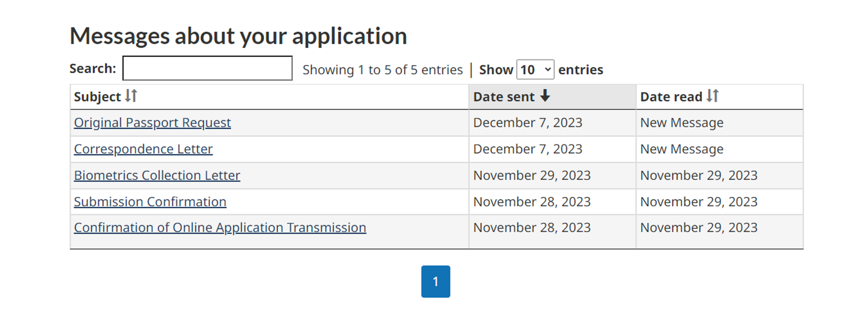Click the Subject column sort arrows icon

(x=131, y=96)
